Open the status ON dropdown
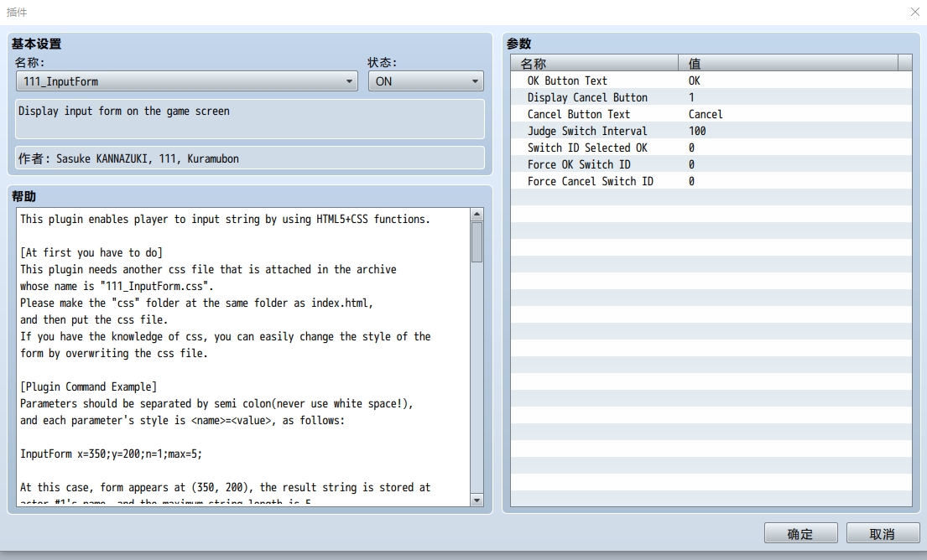The image size is (927, 560). [425, 81]
